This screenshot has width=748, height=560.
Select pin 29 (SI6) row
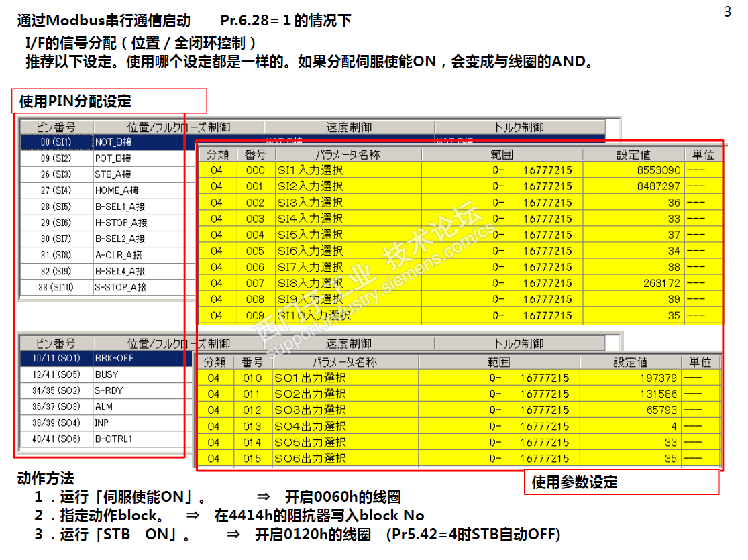click(x=56, y=223)
